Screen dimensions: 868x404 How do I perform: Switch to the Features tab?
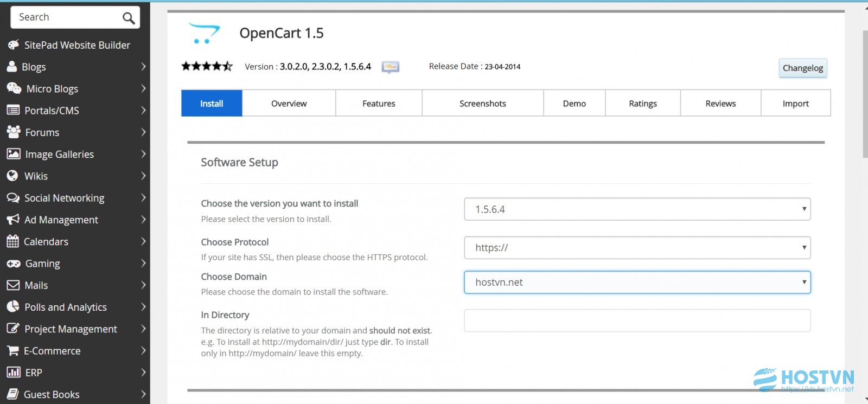(x=379, y=103)
